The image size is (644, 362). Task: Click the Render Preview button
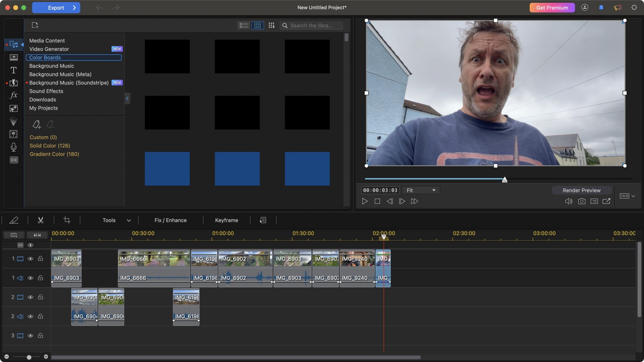(x=581, y=190)
